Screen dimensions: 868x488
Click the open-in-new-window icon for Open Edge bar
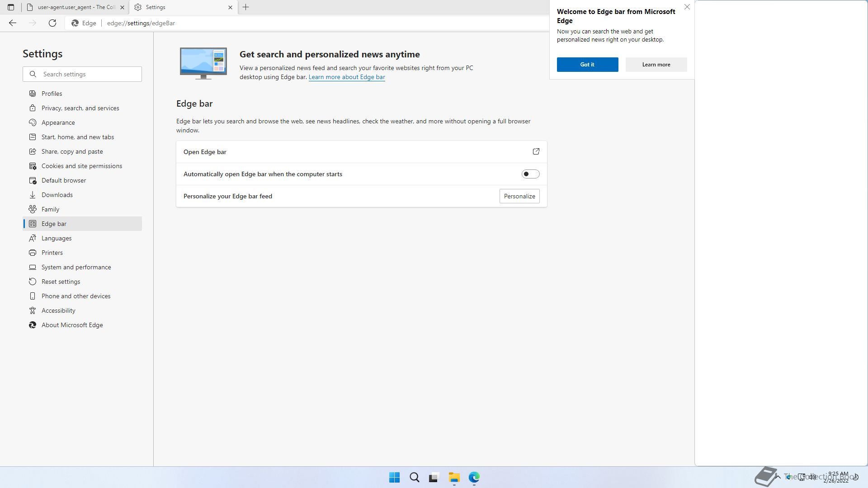[x=536, y=152]
